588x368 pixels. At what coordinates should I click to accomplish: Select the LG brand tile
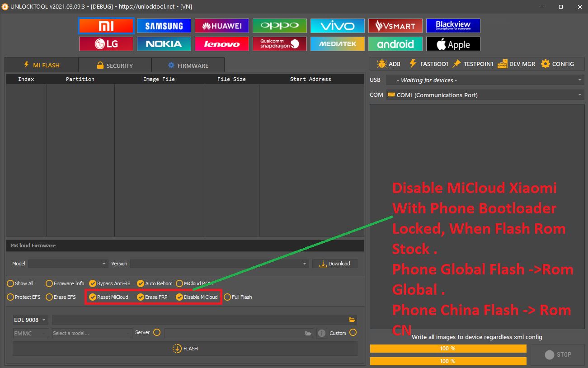tap(106, 44)
